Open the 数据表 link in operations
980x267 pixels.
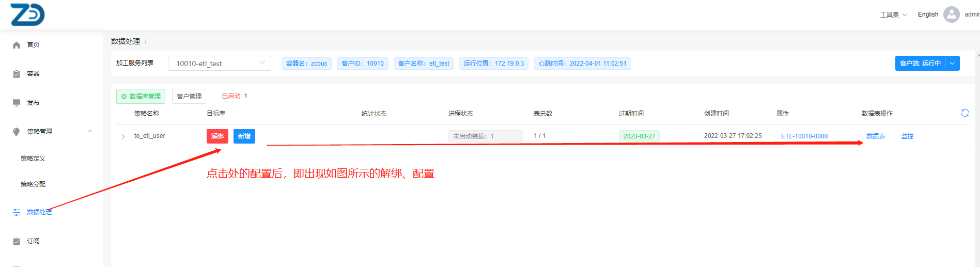[x=876, y=136]
